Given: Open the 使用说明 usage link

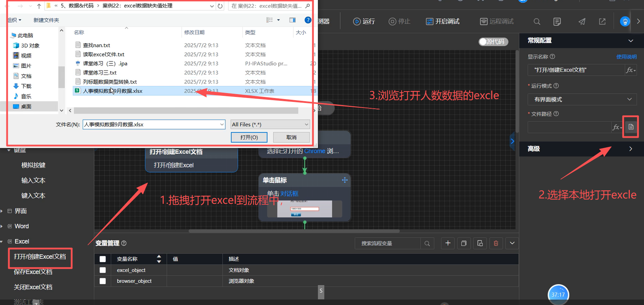Looking at the screenshot, I should click(x=626, y=56).
